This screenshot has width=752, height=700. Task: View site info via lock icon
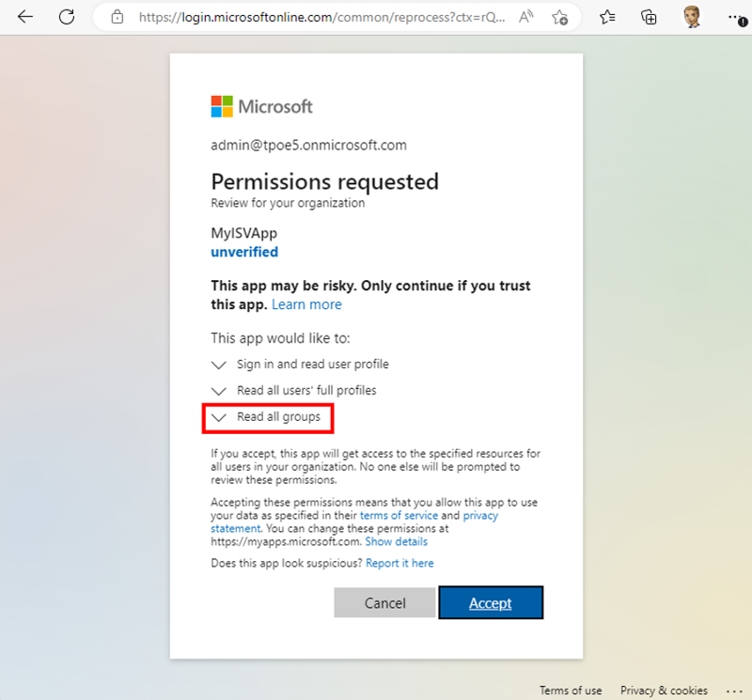click(117, 17)
